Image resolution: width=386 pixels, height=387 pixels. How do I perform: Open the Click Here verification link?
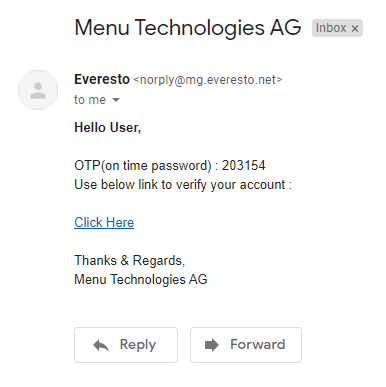[x=104, y=222]
